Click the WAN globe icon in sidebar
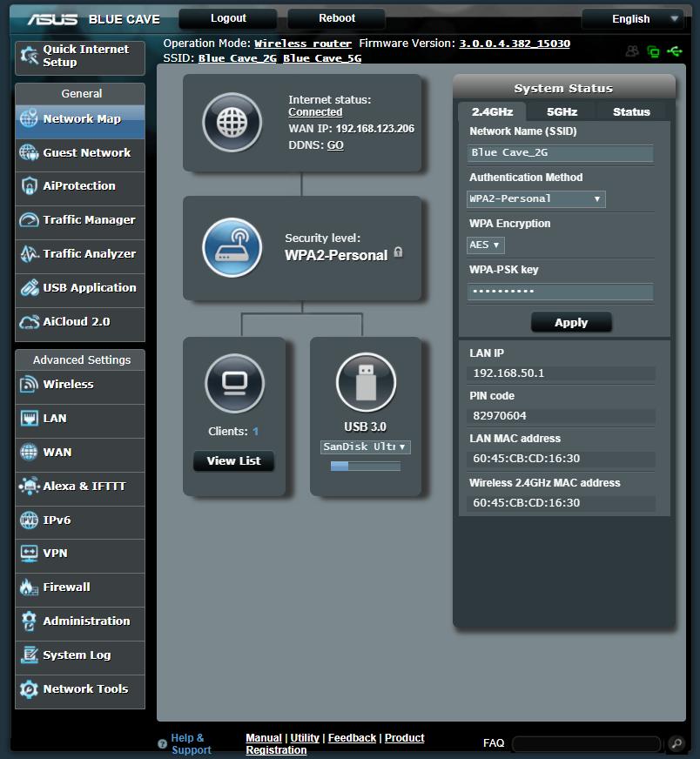 [29, 452]
